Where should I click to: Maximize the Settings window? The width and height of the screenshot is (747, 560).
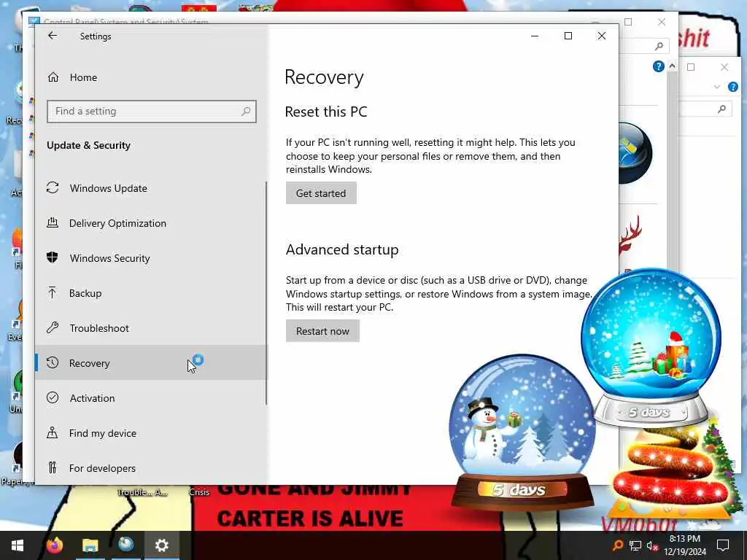coord(568,36)
